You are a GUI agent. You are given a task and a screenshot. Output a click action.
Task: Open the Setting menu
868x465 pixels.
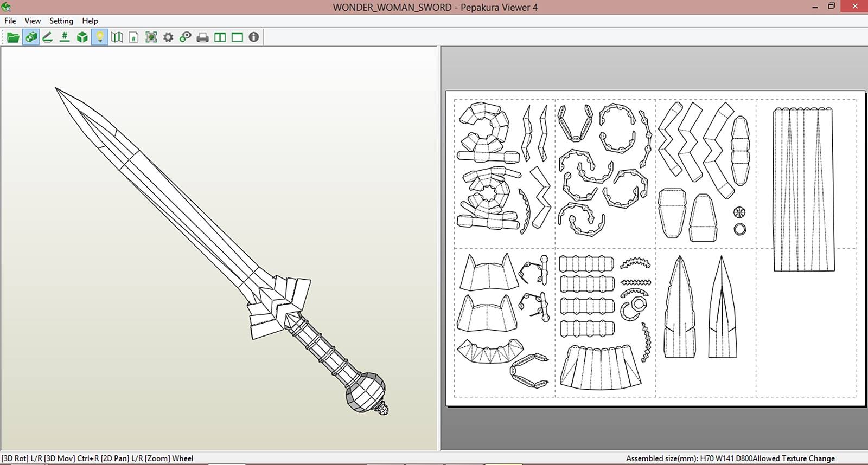[x=61, y=21]
